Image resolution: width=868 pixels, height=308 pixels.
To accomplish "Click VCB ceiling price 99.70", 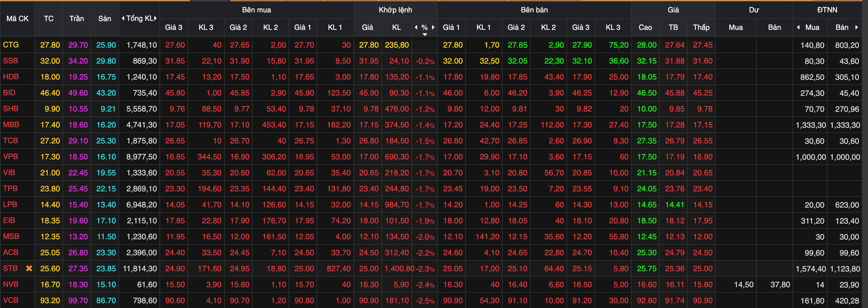I will pyautogui.click(x=78, y=300).
